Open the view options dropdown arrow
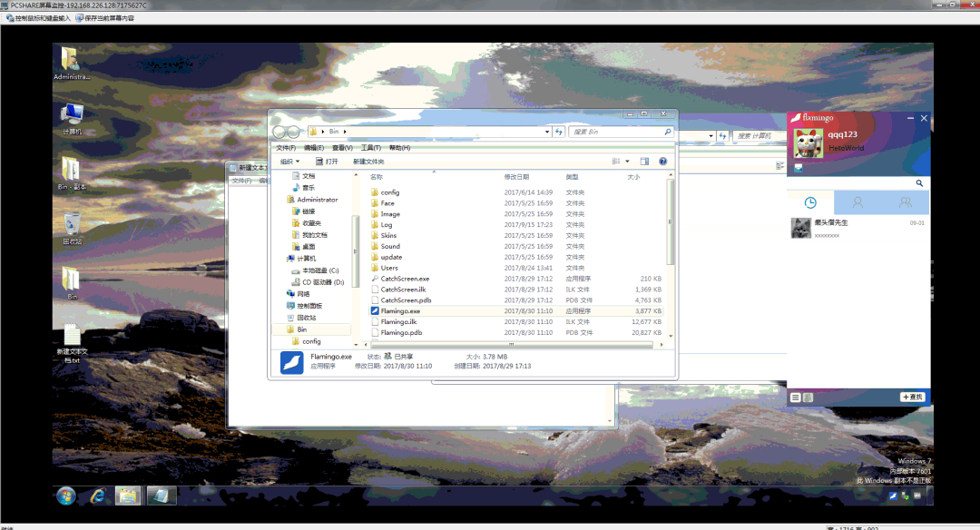 point(628,162)
